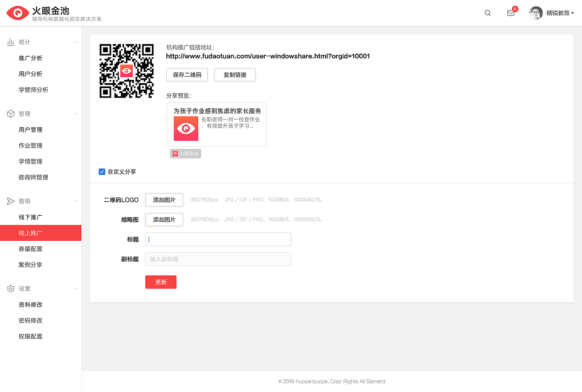
Task: Click the 火眼金池 title text
Action: tap(50, 10)
